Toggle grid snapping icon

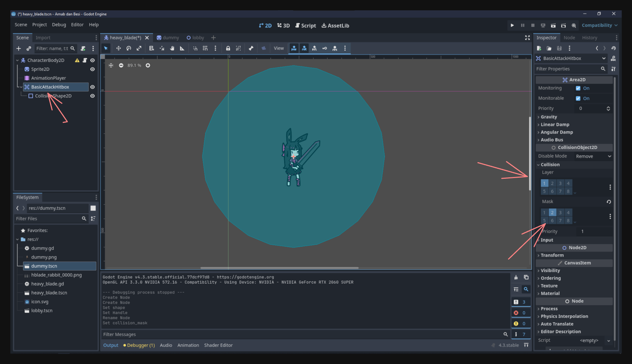[x=205, y=48]
